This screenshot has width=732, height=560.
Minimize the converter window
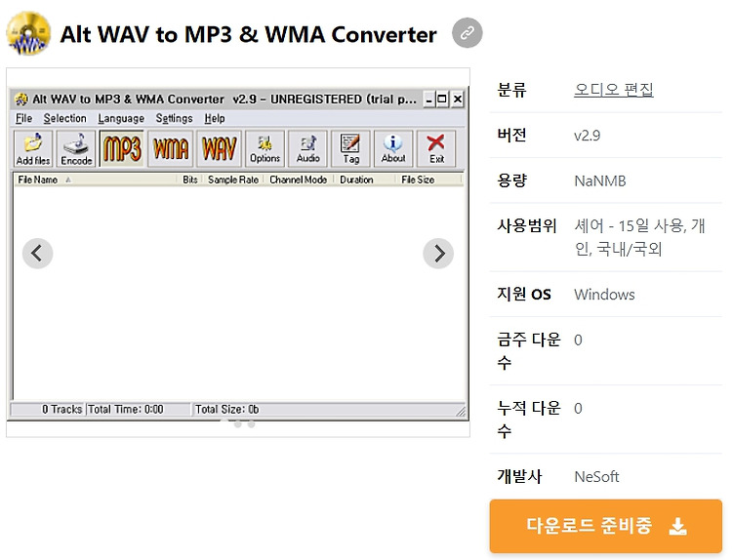click(x=429, y=100)
